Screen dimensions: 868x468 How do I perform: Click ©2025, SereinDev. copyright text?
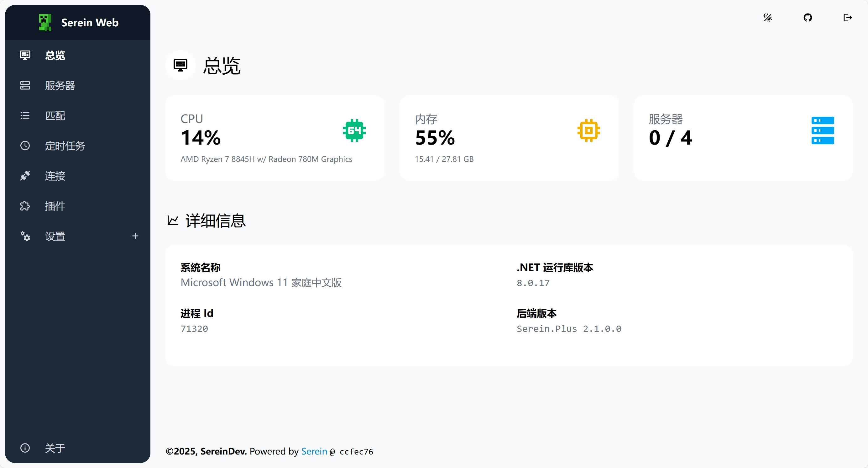(x=206, y=451)
